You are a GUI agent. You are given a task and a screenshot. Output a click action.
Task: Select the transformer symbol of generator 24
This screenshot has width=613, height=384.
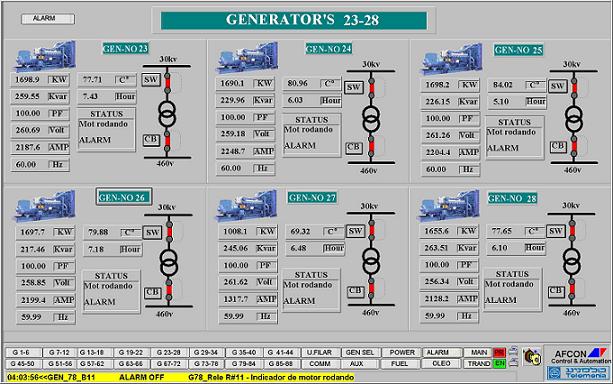[371, 119]
